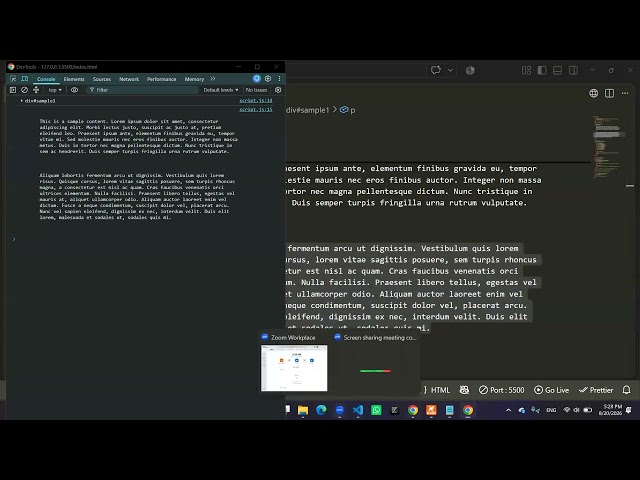This screenshot has height=480, width=640.
Task: Expand the div#sample1 console entry
Action: (x=22, y=100)
